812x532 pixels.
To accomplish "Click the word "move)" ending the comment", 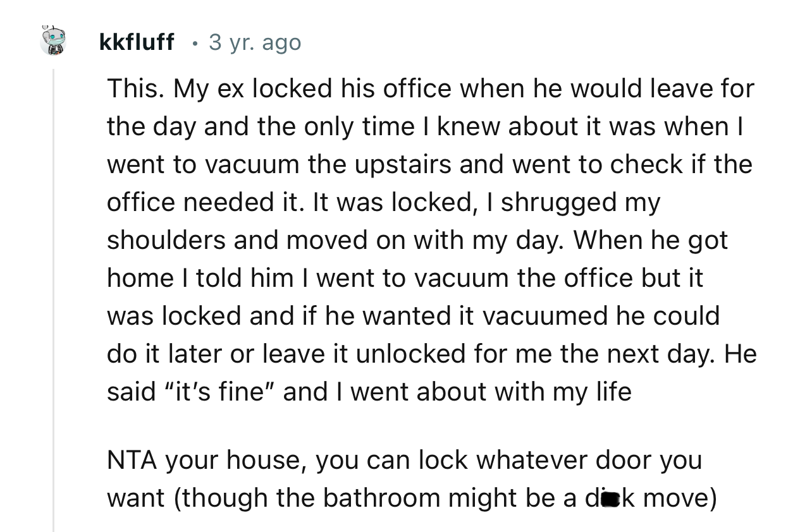I will (681, 499).
